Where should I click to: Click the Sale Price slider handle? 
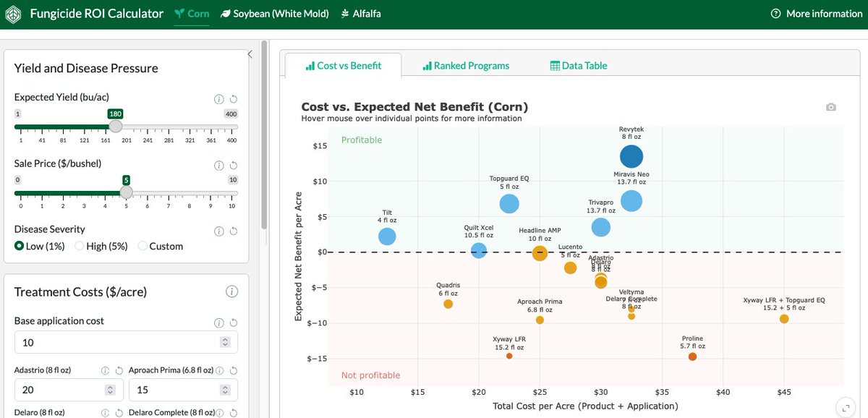tap(126, 192)
